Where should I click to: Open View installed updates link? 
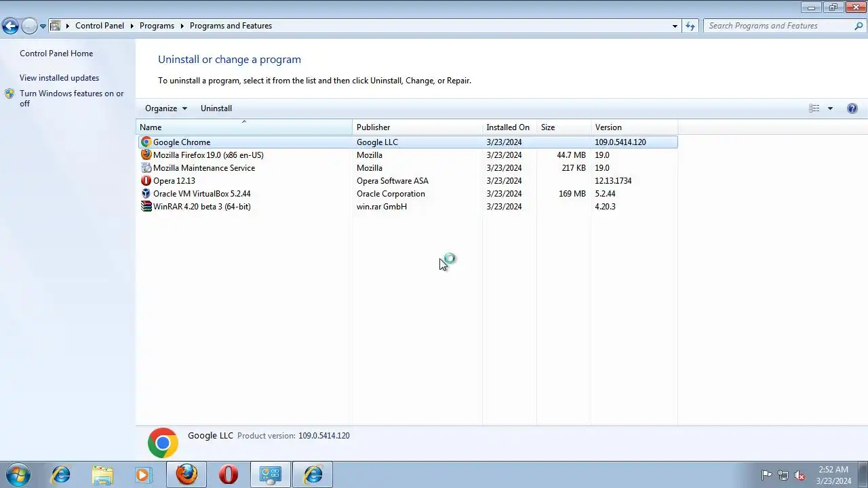coord(59,78)
